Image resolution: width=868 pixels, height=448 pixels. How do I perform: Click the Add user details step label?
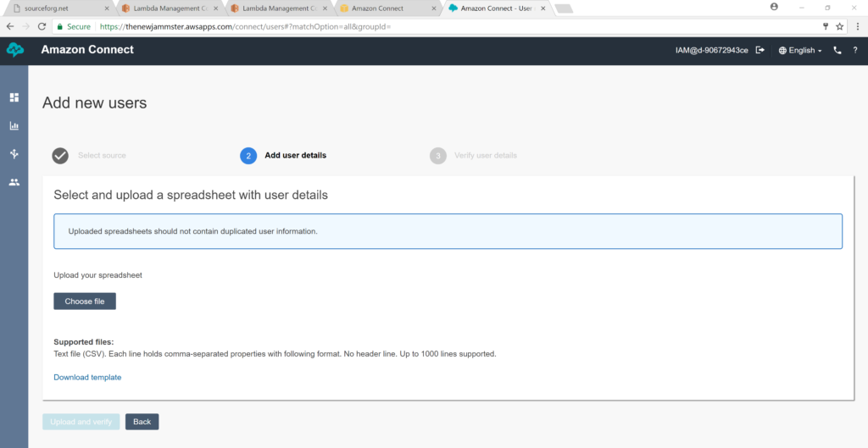point(296,156)
